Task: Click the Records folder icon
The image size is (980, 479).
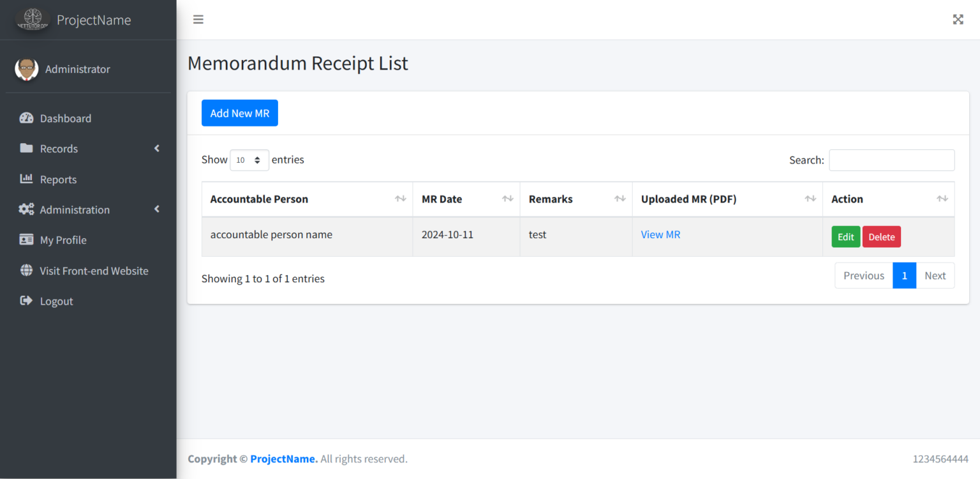Action: tap(26, 148)
